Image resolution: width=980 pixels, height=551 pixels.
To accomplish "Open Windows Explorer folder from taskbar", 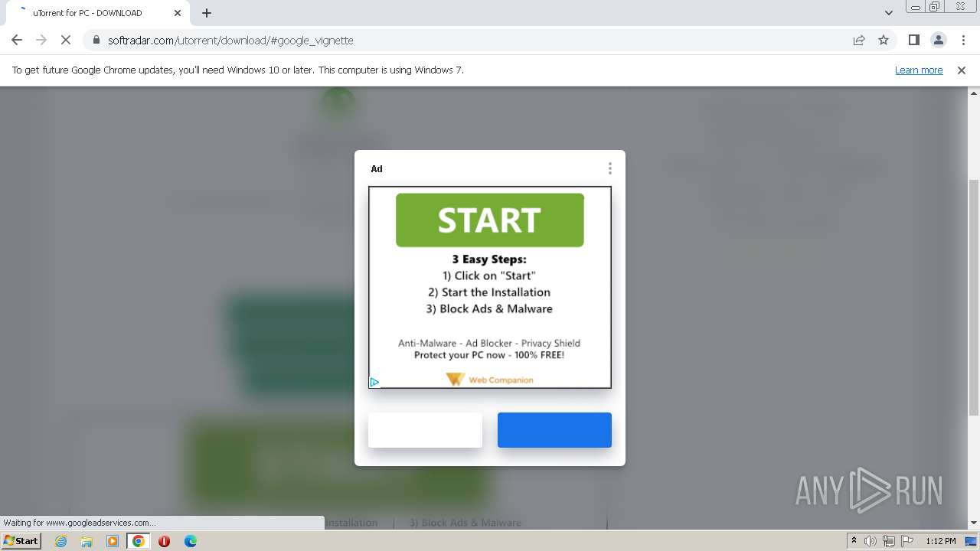I will pos(87,541).
